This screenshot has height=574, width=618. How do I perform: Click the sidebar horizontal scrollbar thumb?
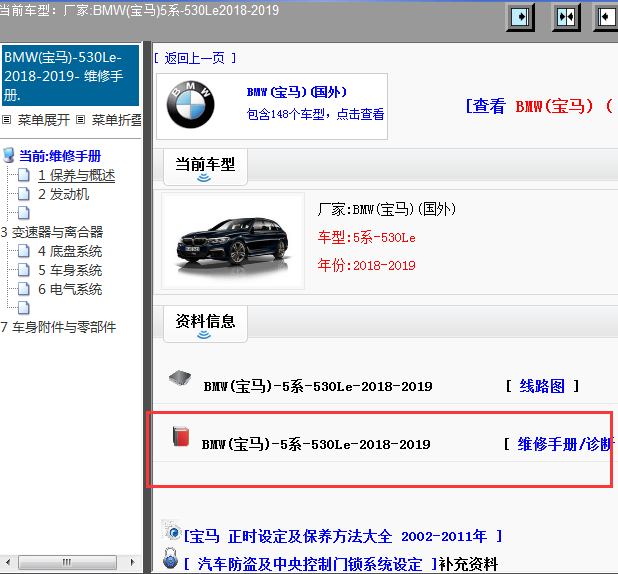point(67,562)
